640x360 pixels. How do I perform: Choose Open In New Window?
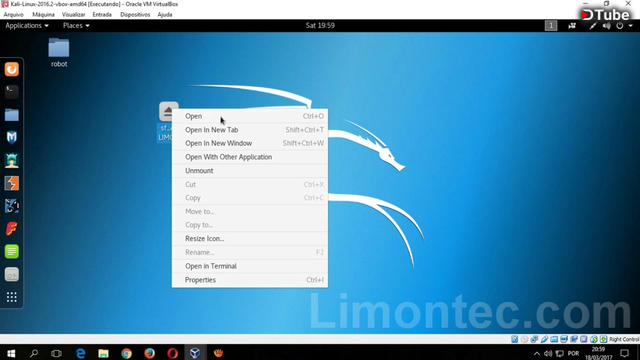click(250, 143)
